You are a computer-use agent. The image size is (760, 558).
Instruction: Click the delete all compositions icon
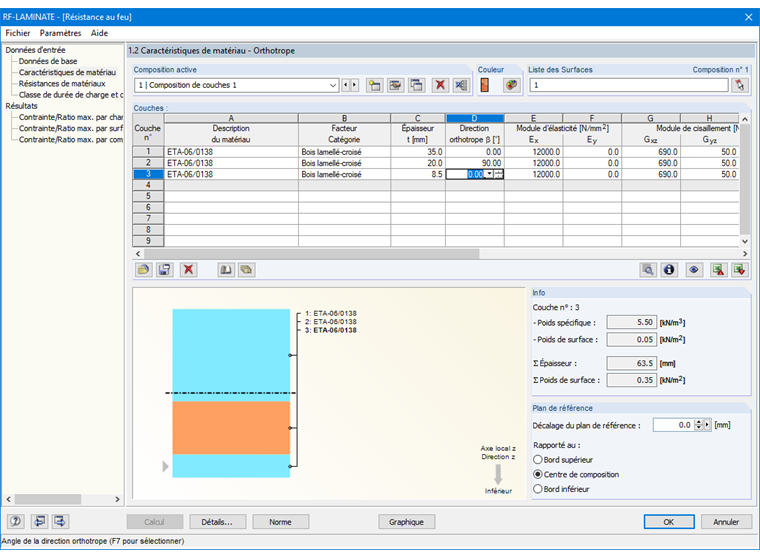click(461, 85)
